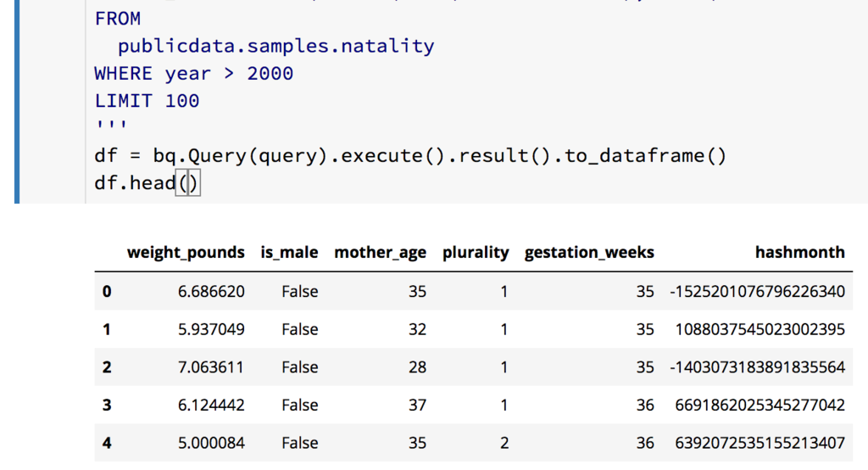This screenshot has height=470, width=868.
Task: Click the is_male column header
Action: (x=289, y=252)
